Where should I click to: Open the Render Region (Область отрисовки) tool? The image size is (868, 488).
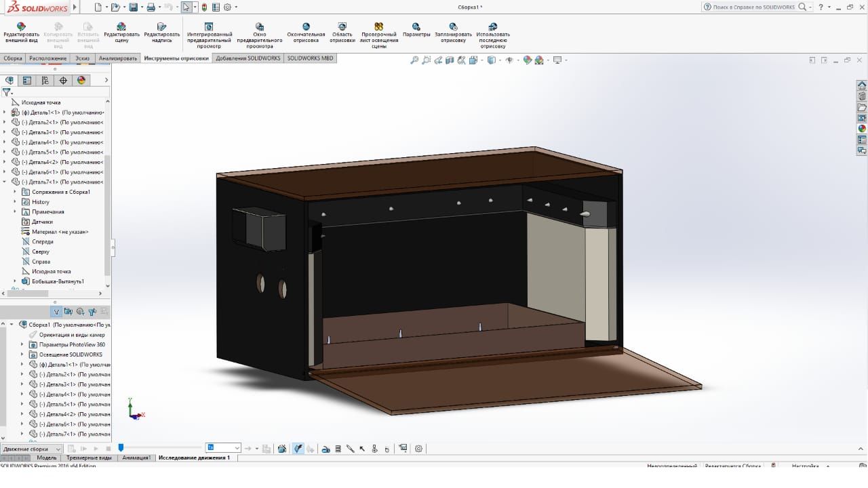click(342, 27)
